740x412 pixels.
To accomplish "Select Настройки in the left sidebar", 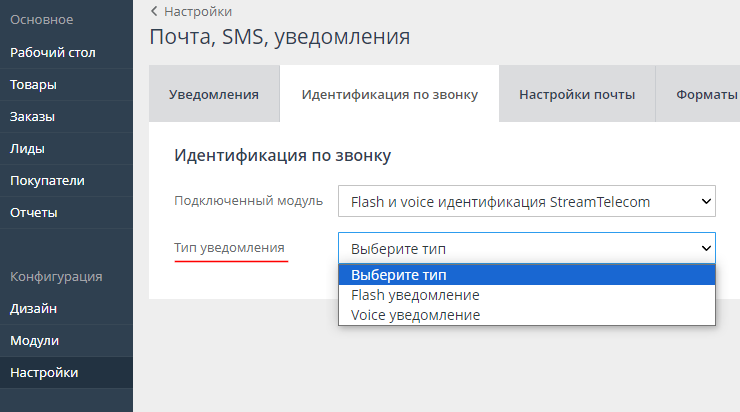I will click(x=44, y=373).
